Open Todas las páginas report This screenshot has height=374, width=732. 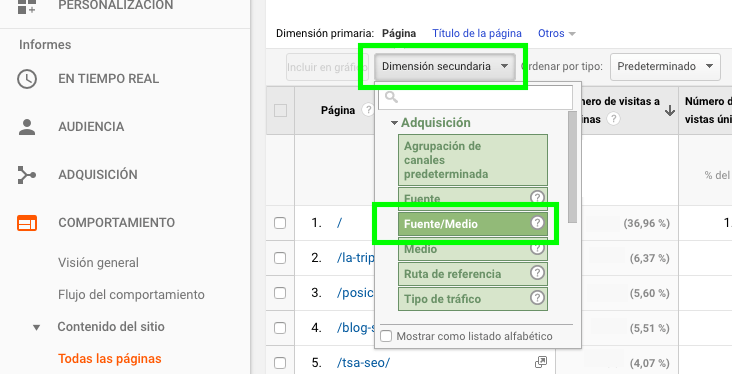[x=110, y=359]
